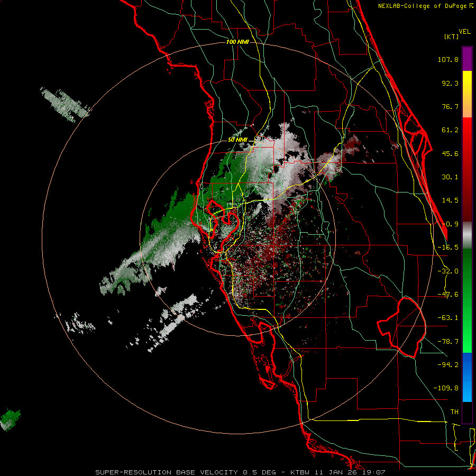Click the -0.9 velocity scale value

[450, 224]
